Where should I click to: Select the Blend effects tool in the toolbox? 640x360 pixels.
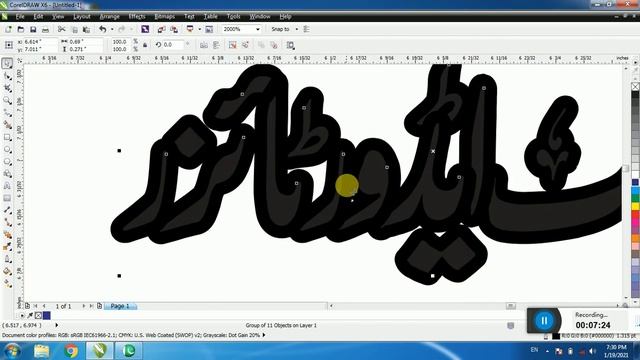[x=7, y=235]
